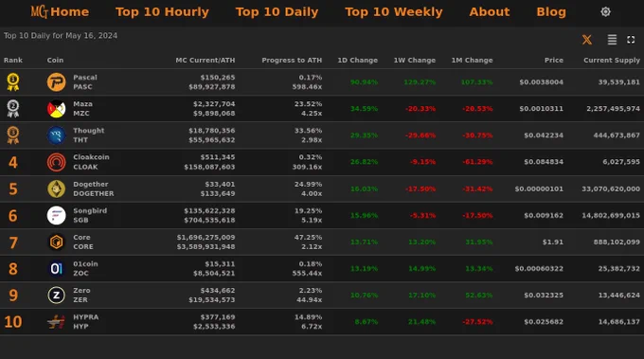Sort by 1D Change header
This screenshot has width=644, height=359.
(357, 60)
